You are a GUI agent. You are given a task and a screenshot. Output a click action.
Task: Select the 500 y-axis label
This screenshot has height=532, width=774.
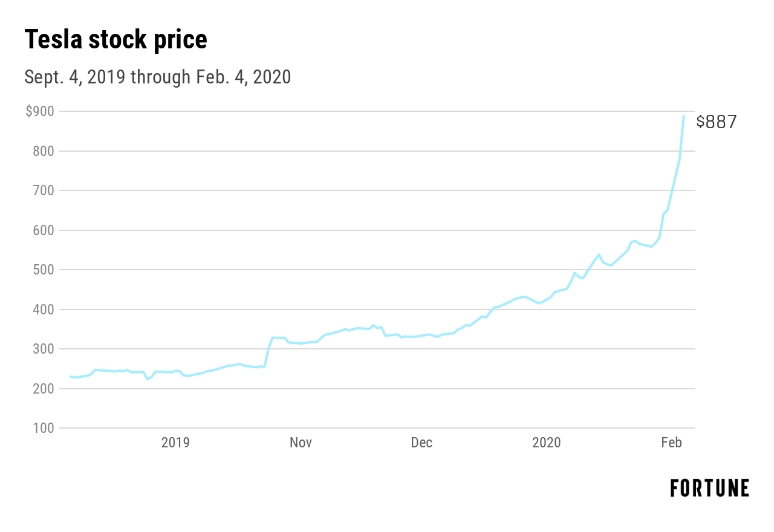click(44, 270)
